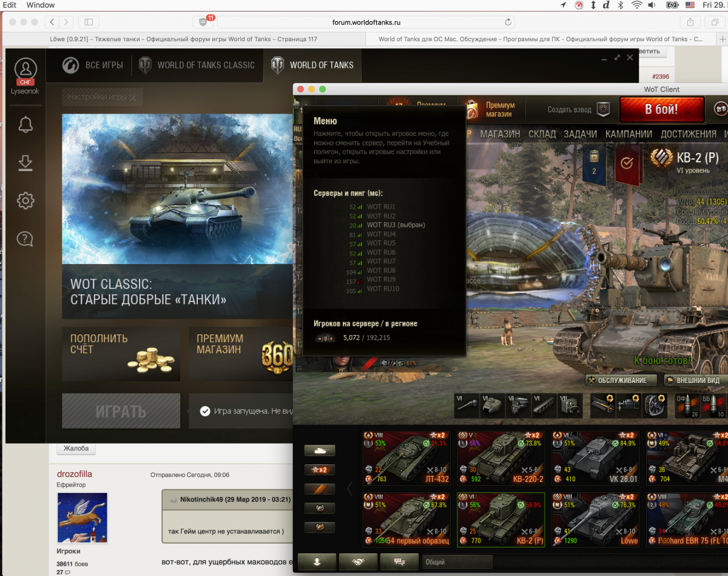Open Премиум магазин in the WoT client header

(490, 110)
